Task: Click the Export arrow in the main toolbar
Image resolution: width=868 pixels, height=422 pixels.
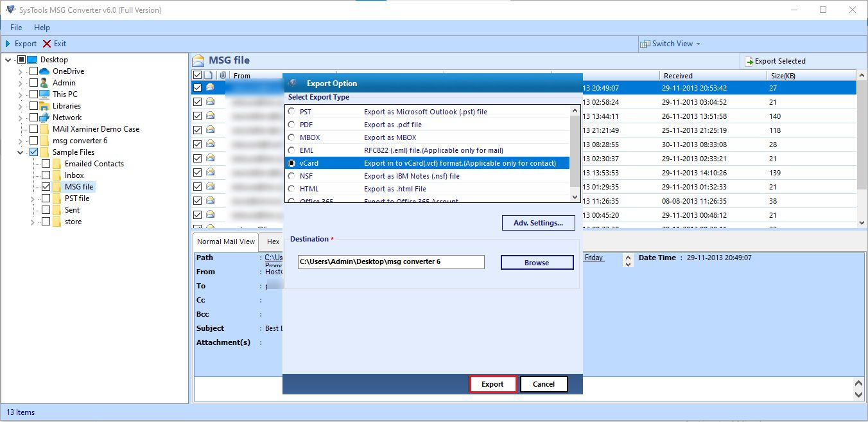Action: tap(8, 44)
